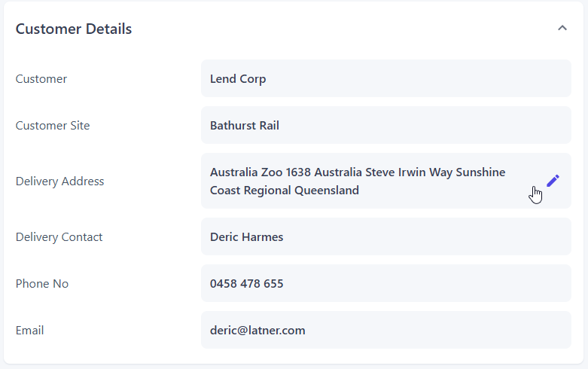Click the Phone No label

42,284
